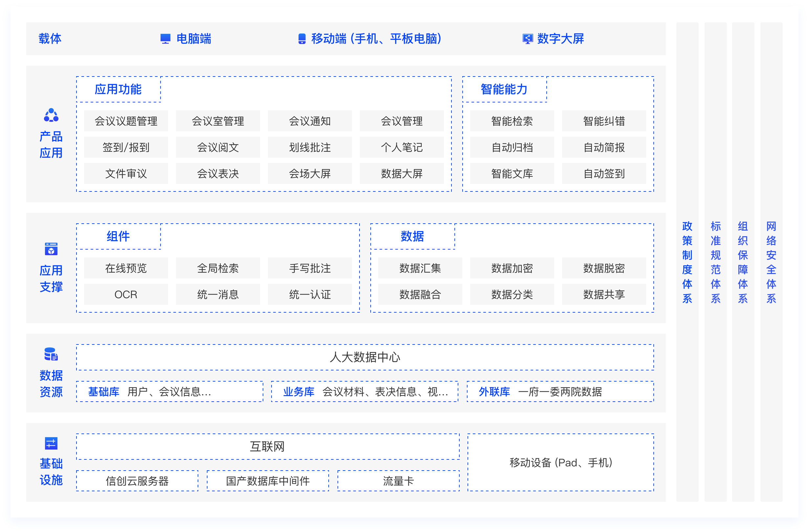Viewport: 809px width, 532px height.
Task: Click the desktop monitor icon beside 电脑端
Action: (x=165, y=39)
